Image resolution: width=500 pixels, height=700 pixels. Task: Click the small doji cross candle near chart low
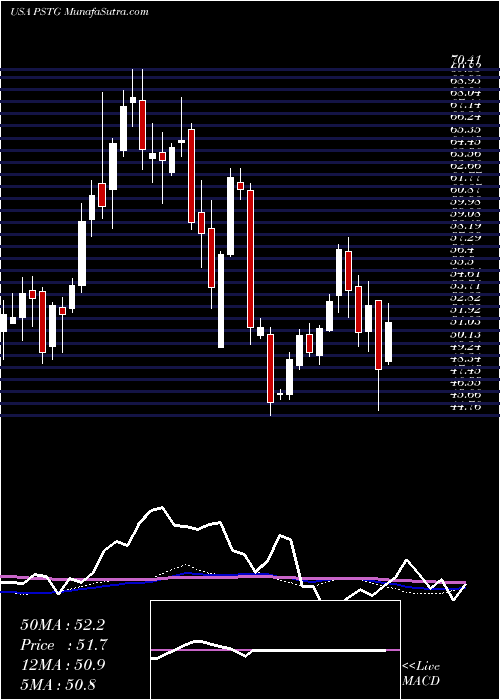[280, 394]
